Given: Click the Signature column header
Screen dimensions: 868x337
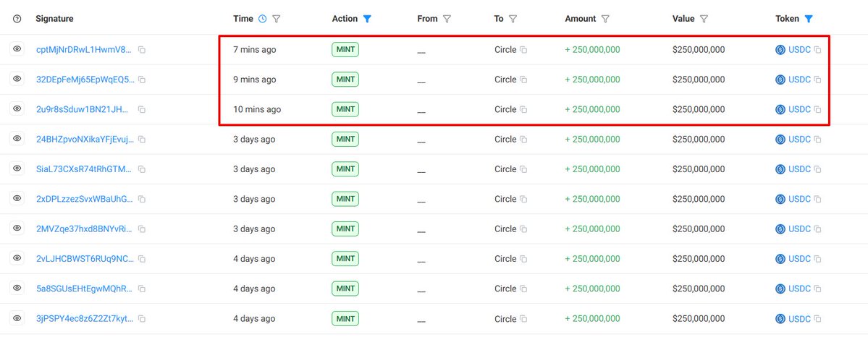Looking at the screenshot, I should (x=54, y=19).
